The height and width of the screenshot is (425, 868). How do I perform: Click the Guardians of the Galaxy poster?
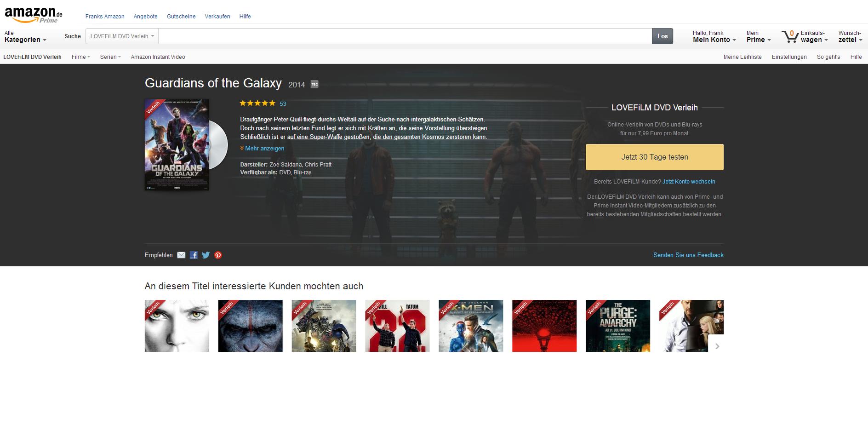[177, 145]
